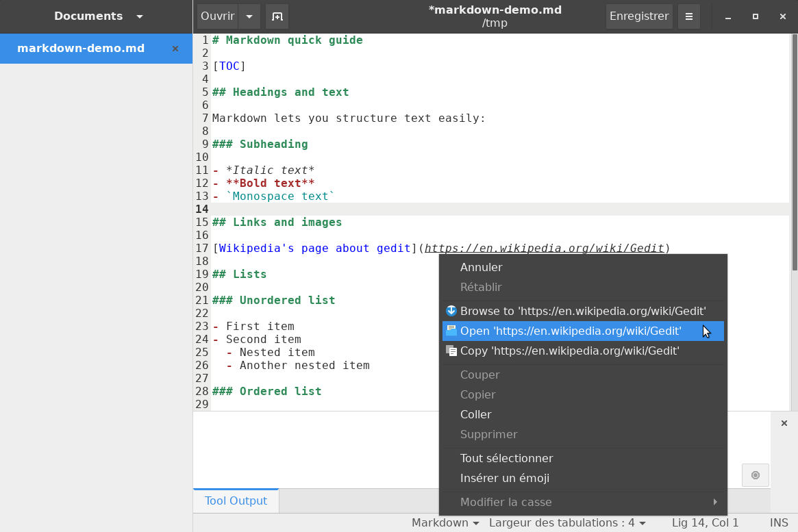Close the markdown-demo.md entry in the side panel

(175, 49)
